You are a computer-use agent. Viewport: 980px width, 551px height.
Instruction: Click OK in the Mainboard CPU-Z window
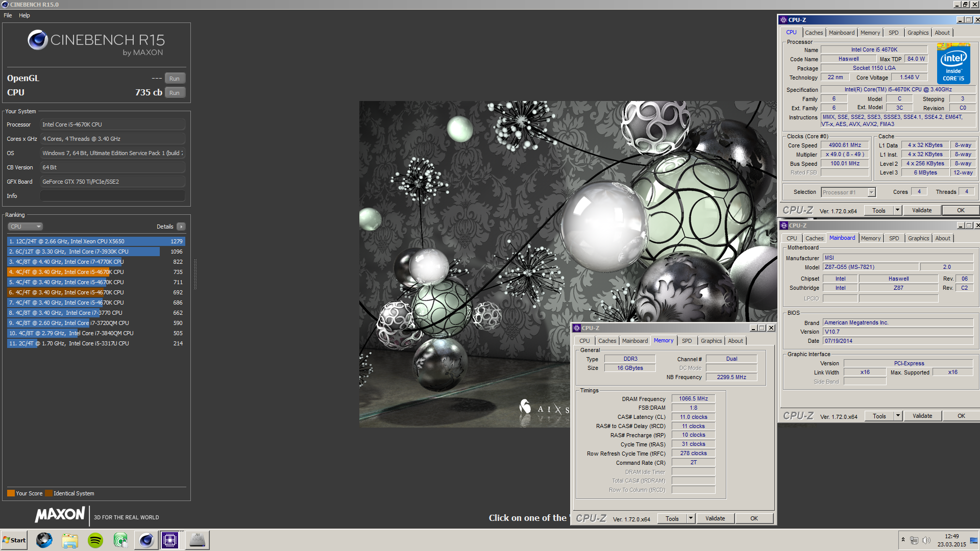tap(961, 416)
